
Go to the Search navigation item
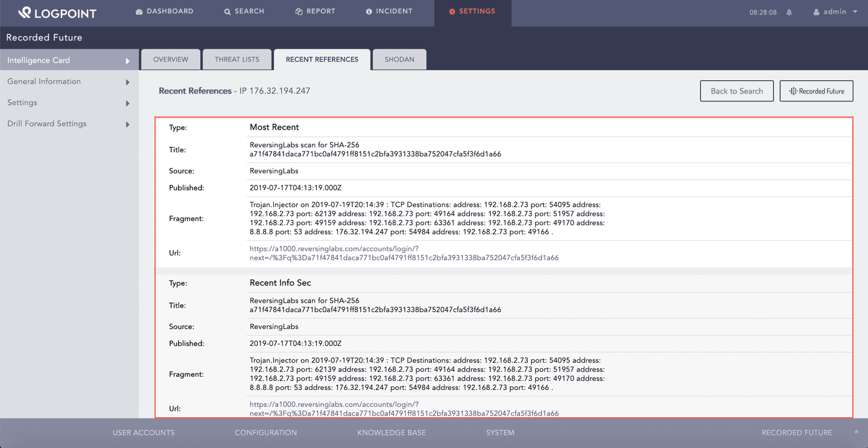pyautogui.click(x=244, y=11)
